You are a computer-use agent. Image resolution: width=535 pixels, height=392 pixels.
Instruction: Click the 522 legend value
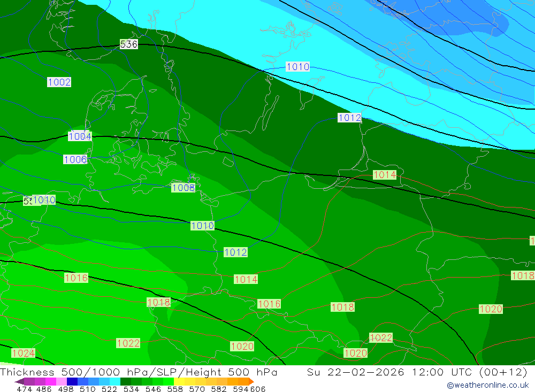(110, 389)
